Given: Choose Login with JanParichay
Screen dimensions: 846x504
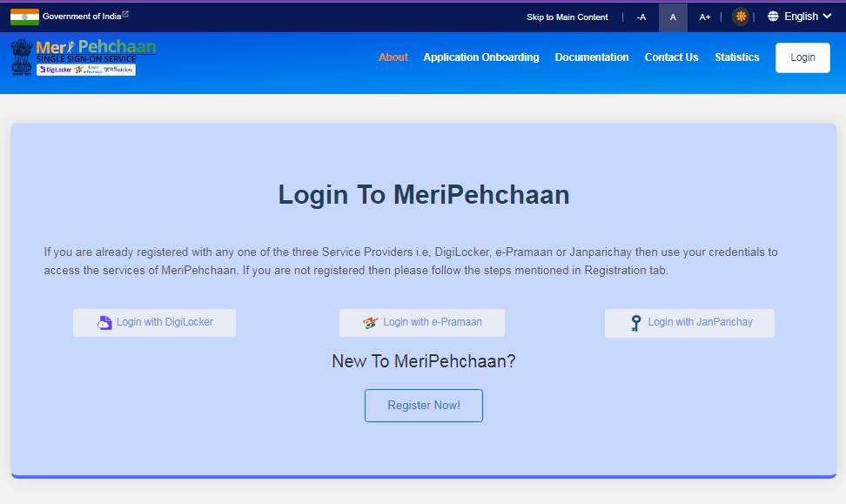Looking at the screenshot, I should coord(689,323).
